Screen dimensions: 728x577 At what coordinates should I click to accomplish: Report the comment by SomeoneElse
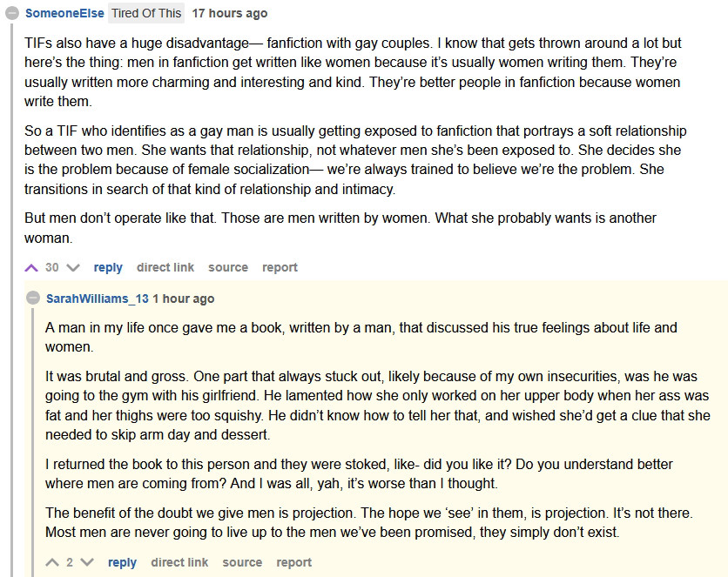pyautogui.click(x=280, y=267)
